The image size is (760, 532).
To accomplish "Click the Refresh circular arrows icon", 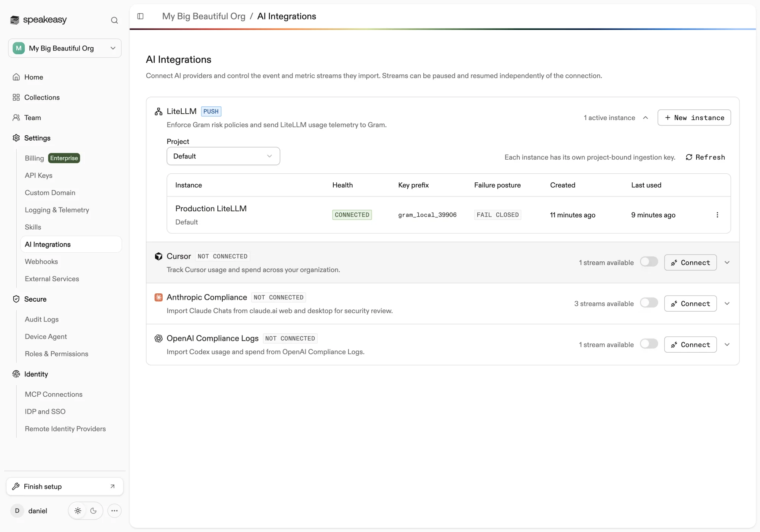I will click(689, 157).
